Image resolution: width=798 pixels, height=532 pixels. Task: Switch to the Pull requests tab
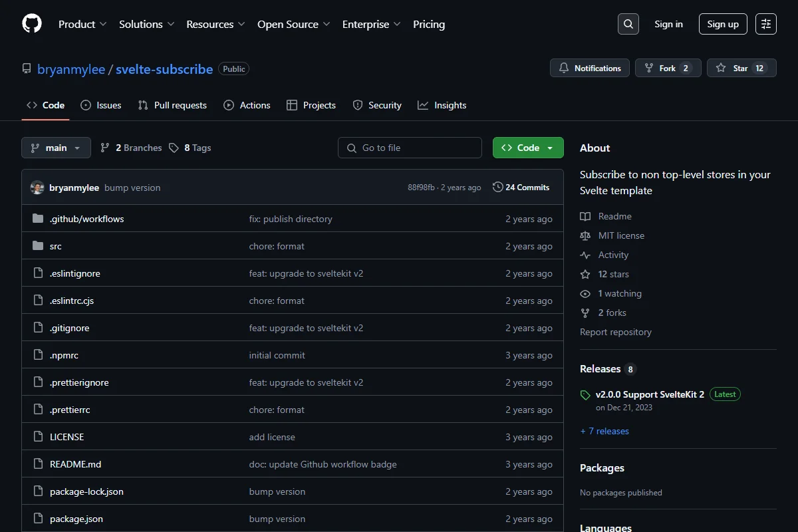(x=172, y=105)
